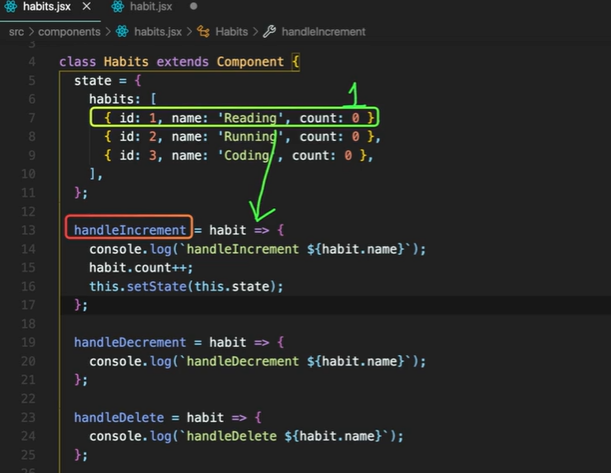611x473 pixels.
Task: Close the habits.jsx tab
Action: point(87,6)
